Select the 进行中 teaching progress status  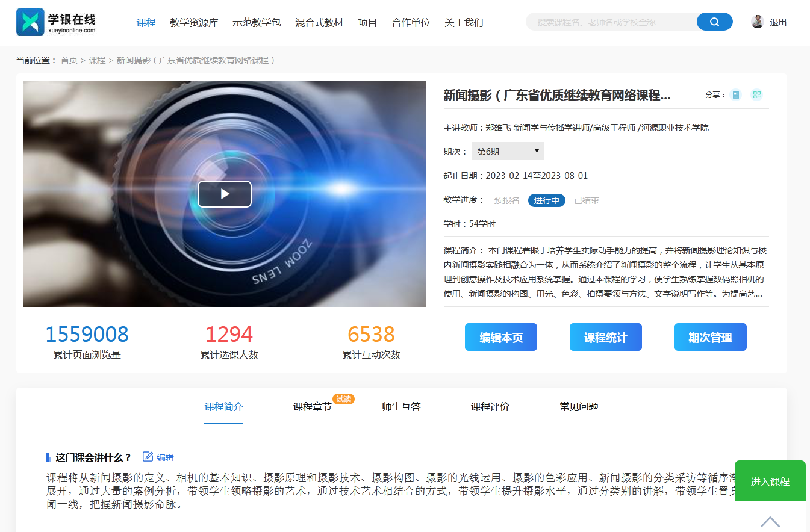[x=546, y=200]
